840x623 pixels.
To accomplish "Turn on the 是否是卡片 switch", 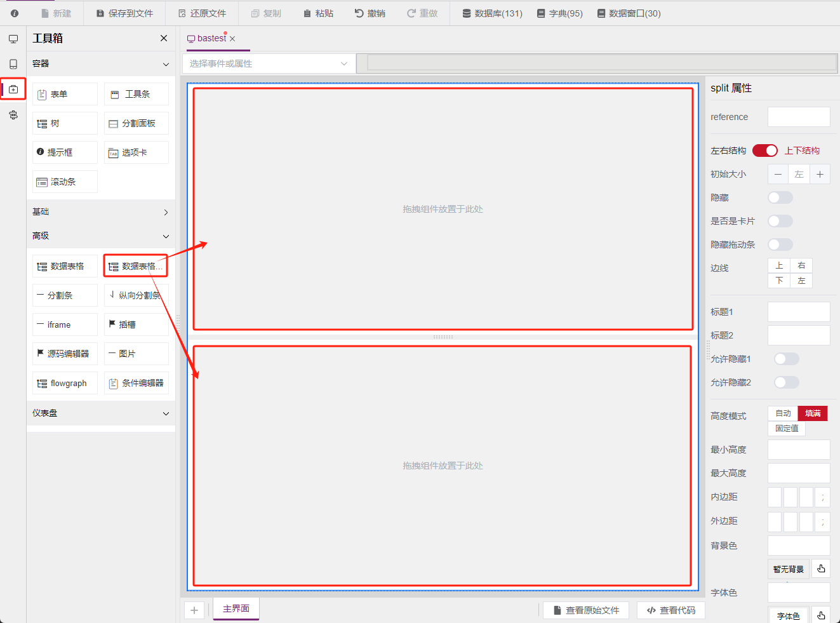I will [780, 221].
